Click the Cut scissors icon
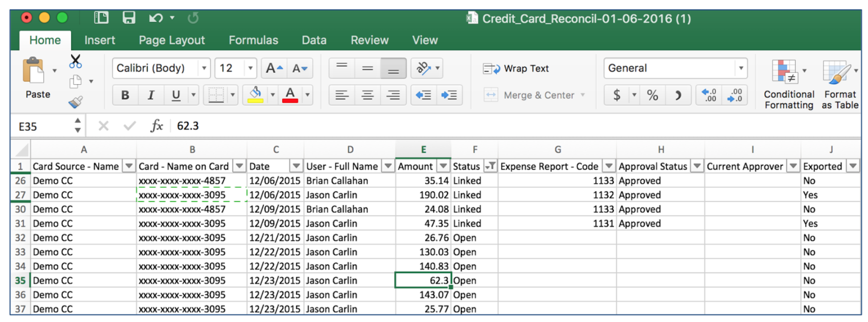The width and height of the screenshot is (868, 322). (75, 61)
